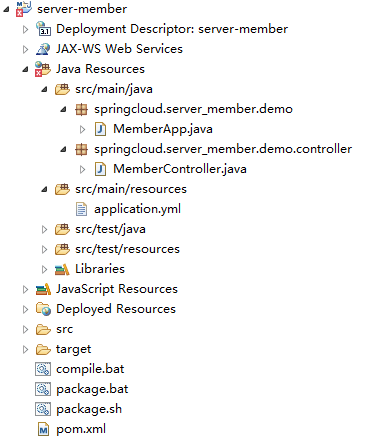Select the 'src/test/resources' label
This screenshot has width=383, height=441.
127,249
